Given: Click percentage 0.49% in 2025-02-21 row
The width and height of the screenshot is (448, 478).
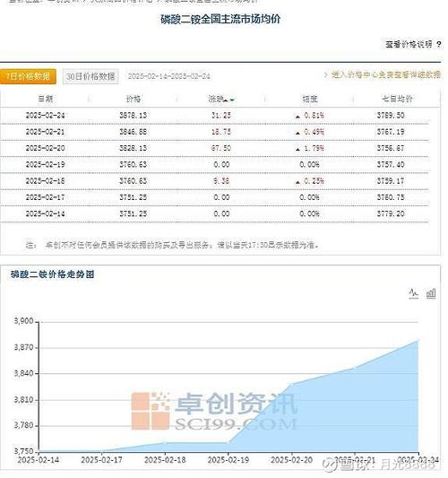Looking at the screenshot, I should point(314,132).
